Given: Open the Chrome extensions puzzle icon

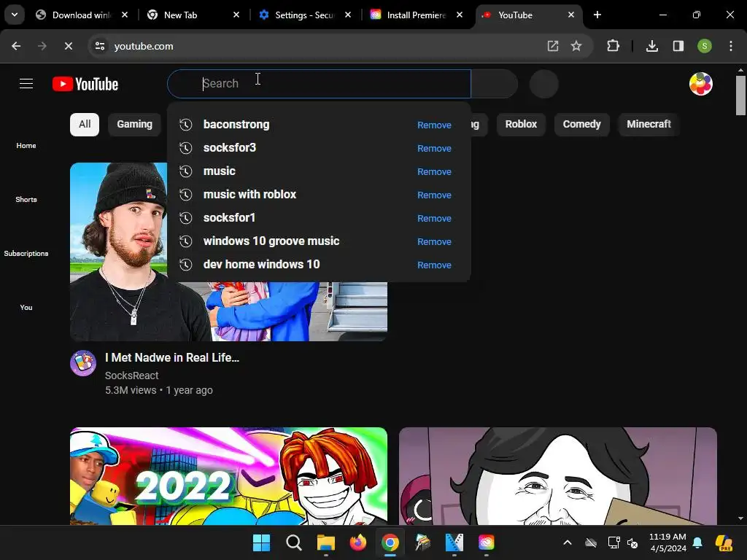Looking at the screenshot, I should (x=613, y=46).
